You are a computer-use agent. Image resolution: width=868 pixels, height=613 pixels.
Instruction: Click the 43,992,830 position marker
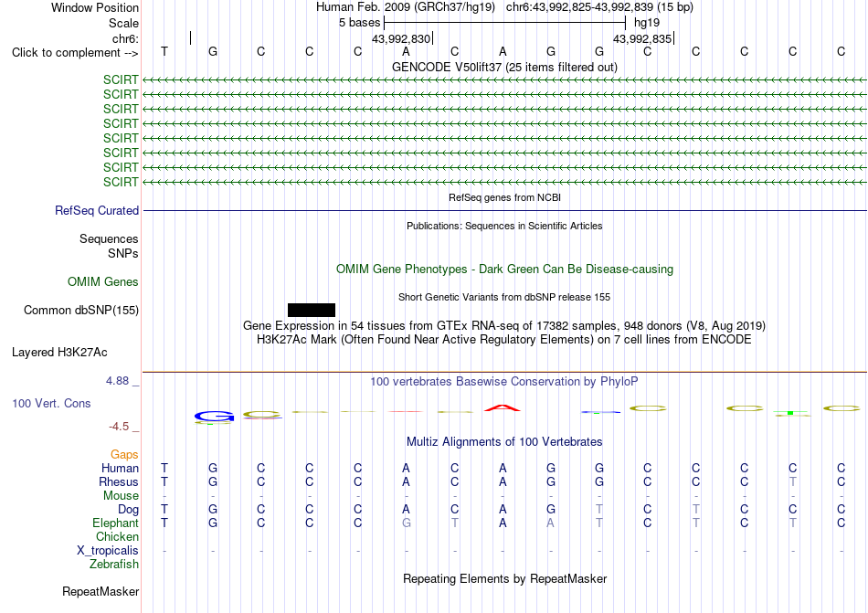[x=401, y=38]
